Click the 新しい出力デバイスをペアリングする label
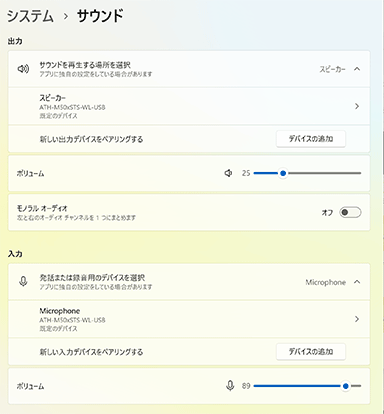The height and width of the screenshot is (414, 384). pyautogui.click(x=91, y=139)
